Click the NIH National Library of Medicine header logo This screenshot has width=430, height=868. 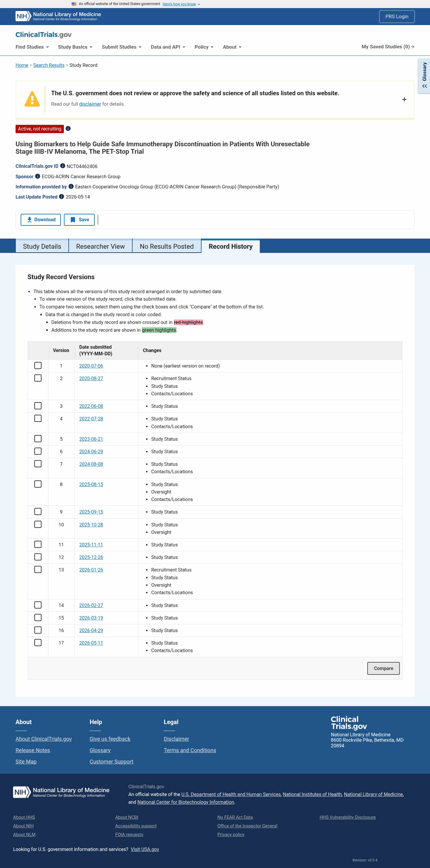pyautogui.click(x=58, y=16)
